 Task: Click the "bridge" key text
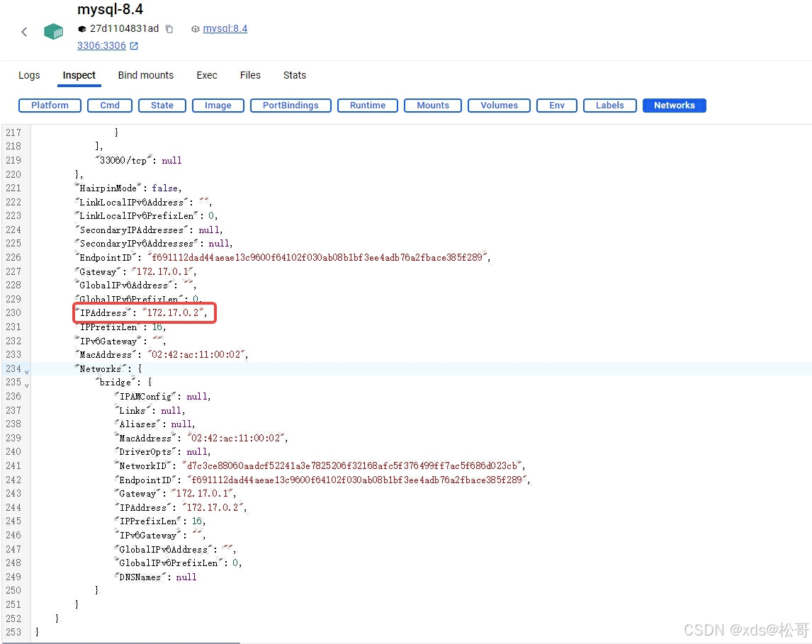coord(115,382)
